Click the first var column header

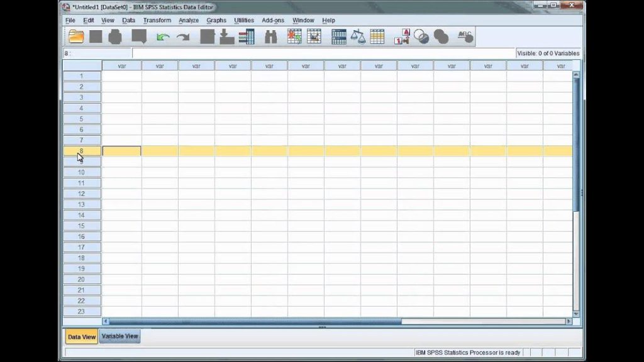point(121,65)
